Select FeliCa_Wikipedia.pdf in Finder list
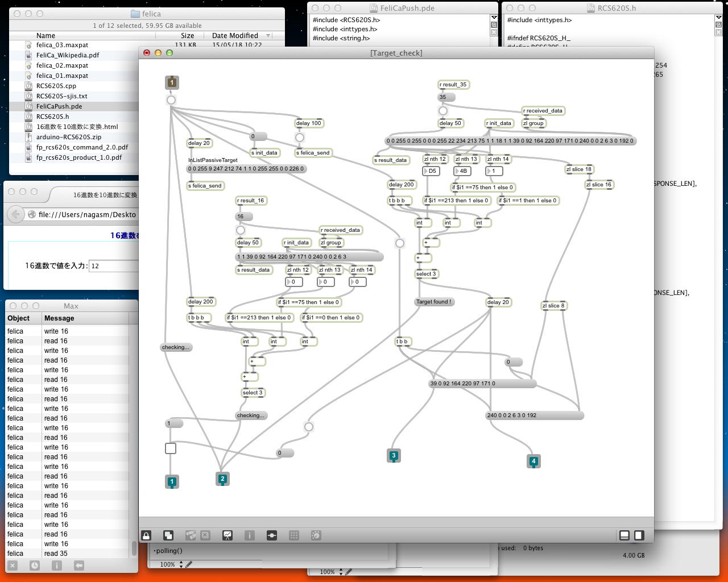Screen dimensions: 728x582 (x=68, y=55)
